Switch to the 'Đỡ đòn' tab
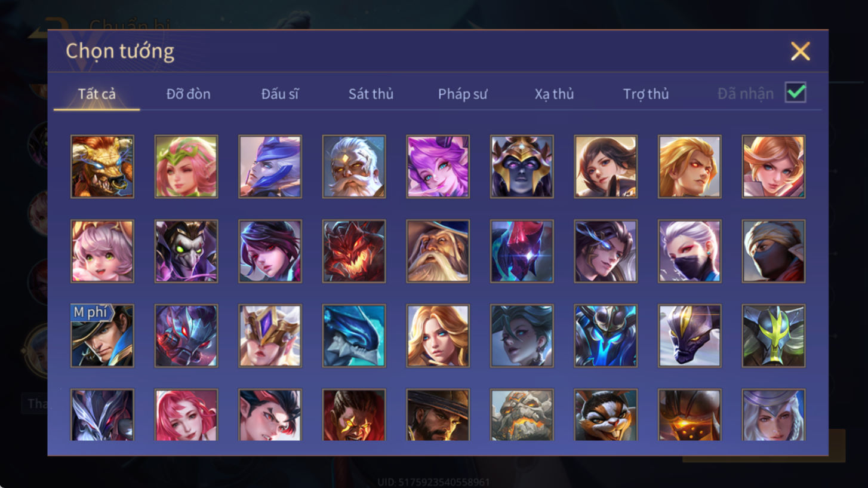The width and height of the screenshot is (868, 488). click(x=188, y=94)
